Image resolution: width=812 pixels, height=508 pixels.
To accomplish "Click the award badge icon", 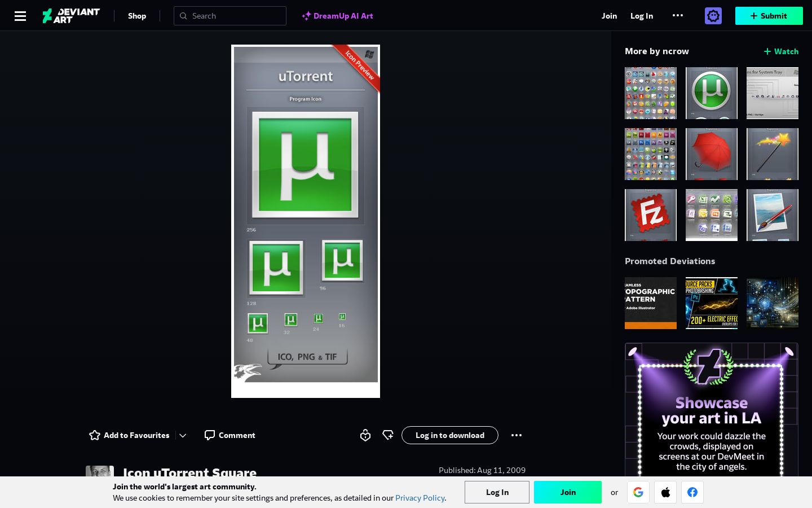I will 365,435.
